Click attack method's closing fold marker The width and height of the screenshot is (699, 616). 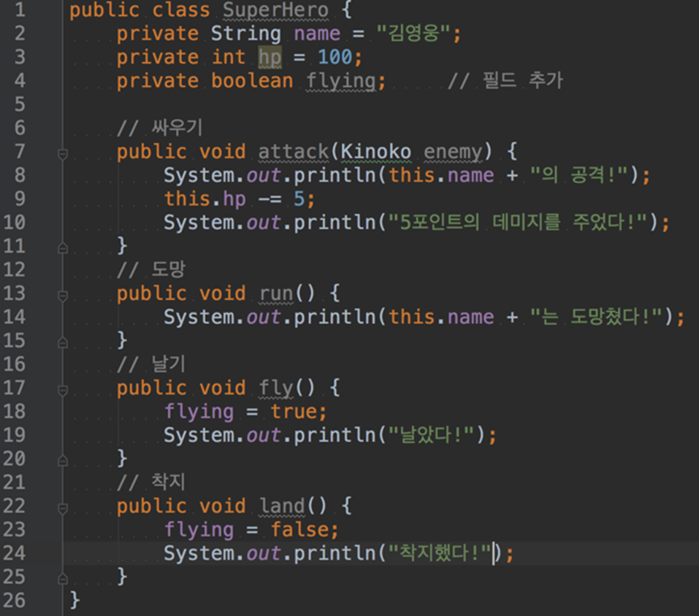tap(63, 248)
